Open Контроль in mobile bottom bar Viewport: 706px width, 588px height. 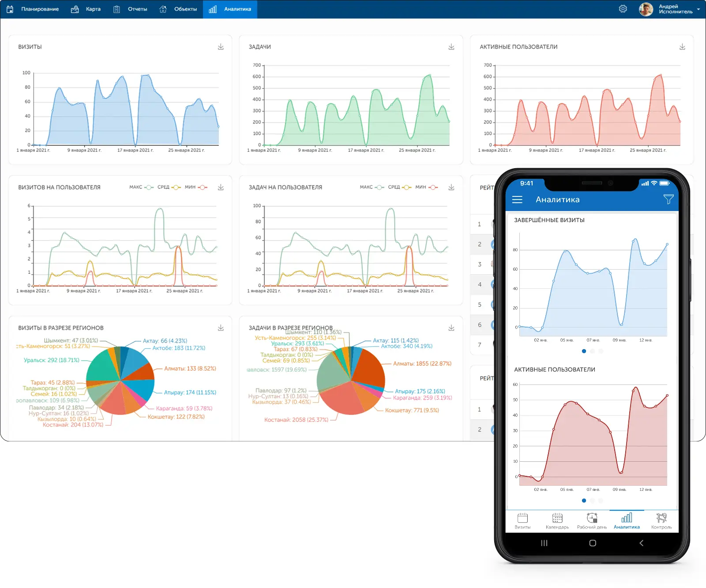[x=661, y=521]
